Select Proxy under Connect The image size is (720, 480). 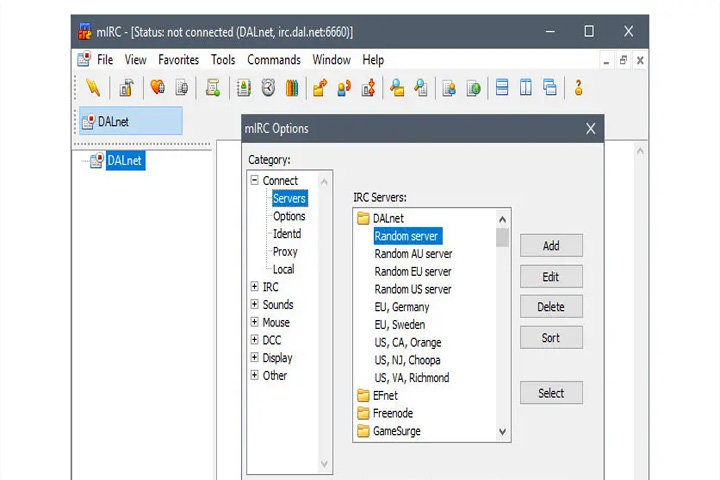click(285, 251)
